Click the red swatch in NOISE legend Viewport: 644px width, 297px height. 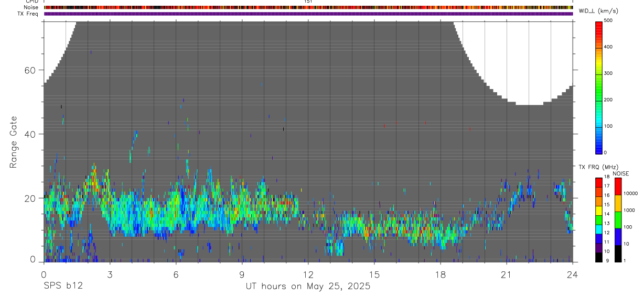(618, 186)
